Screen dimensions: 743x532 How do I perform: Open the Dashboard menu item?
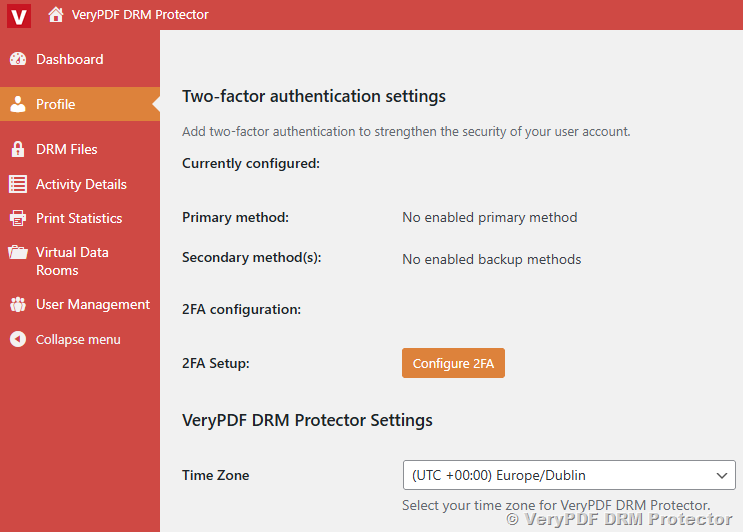69,59
